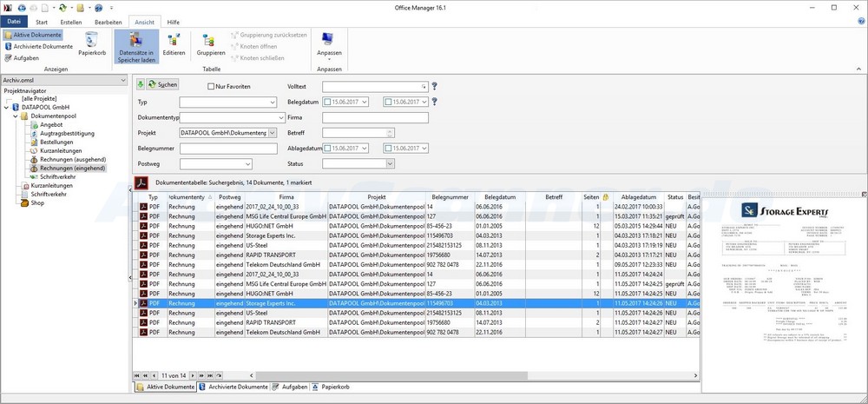Screen dimensions: 868x404
Task: Switch to the Bearbeiten ribbon tab
Action: pyautogui.click(x=108, y=21)
